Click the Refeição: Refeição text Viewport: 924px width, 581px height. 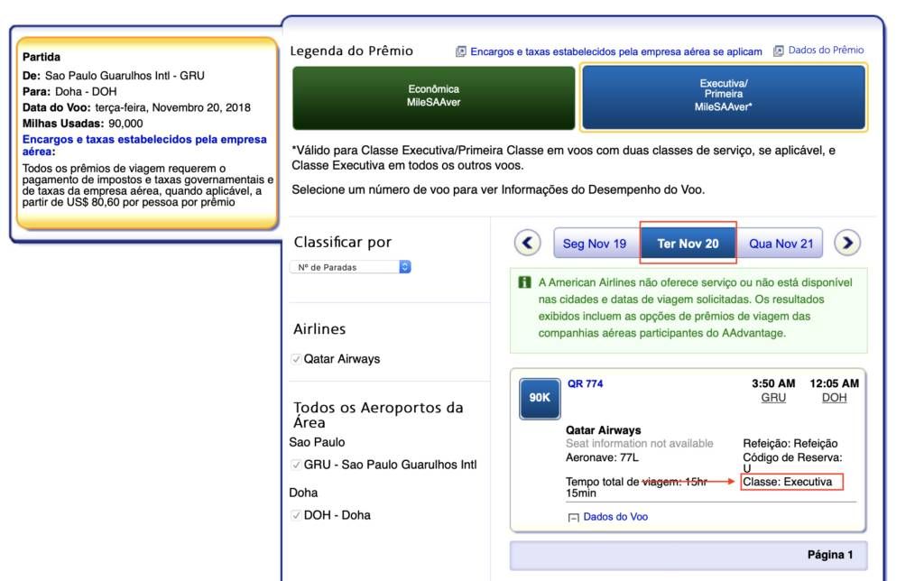[x=790, y=444]
